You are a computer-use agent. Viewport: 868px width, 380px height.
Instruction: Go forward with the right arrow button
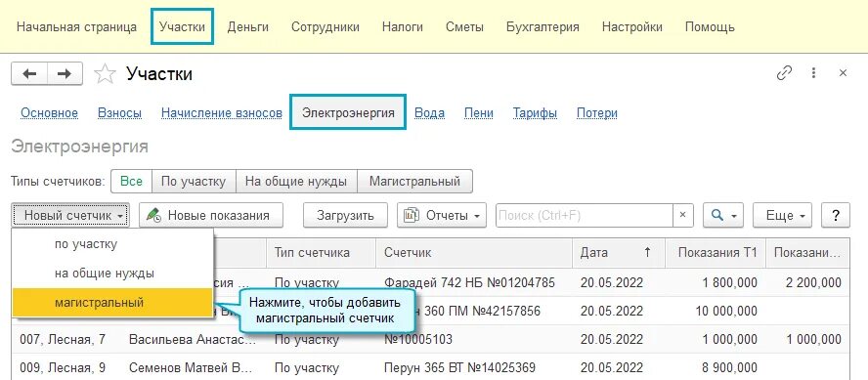click(x=65, y=73)
